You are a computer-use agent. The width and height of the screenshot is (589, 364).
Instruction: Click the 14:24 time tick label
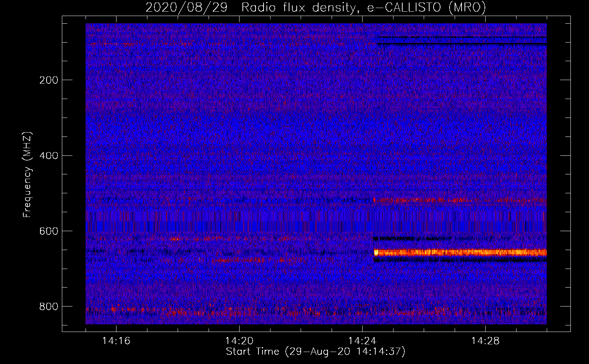tap(362, 341)
